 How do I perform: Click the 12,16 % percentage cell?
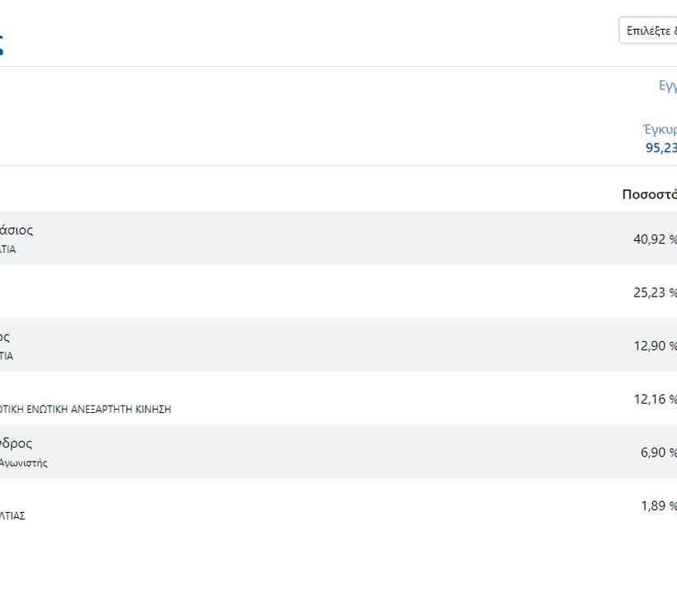click(x=655, y=399)
